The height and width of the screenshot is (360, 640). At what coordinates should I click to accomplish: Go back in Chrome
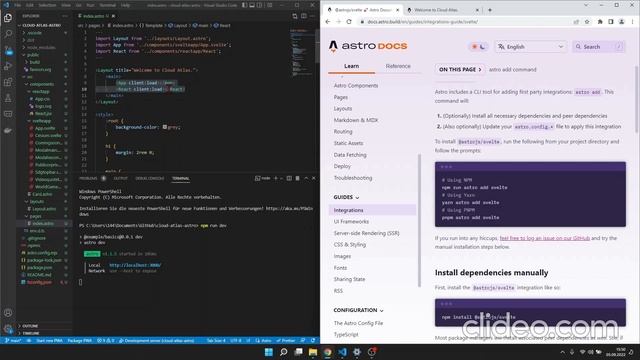pos(328,22)
